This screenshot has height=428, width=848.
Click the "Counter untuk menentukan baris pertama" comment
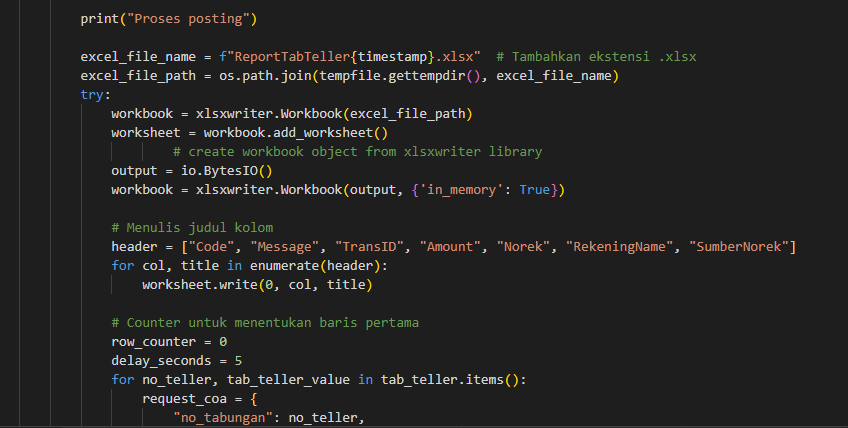(x=265, y=323)
